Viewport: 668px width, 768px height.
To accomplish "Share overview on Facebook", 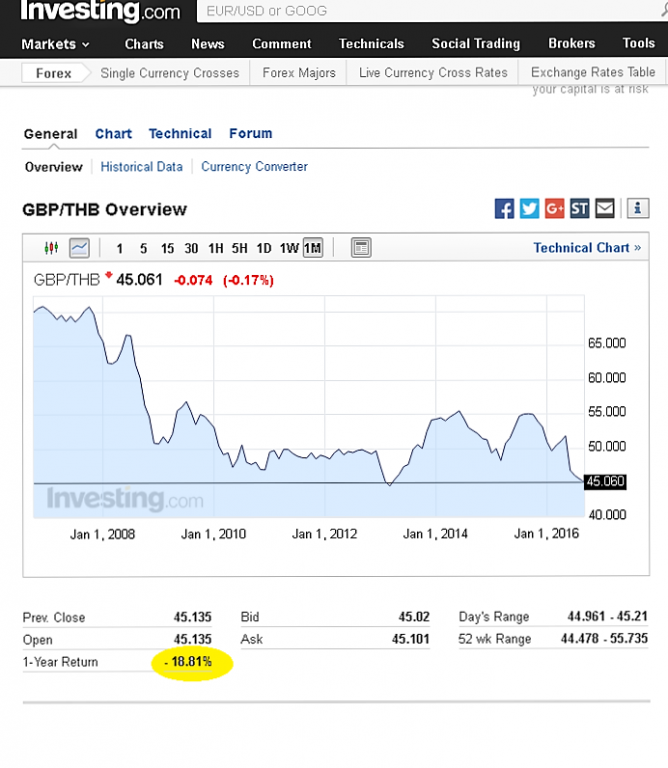I will [505, 208].
